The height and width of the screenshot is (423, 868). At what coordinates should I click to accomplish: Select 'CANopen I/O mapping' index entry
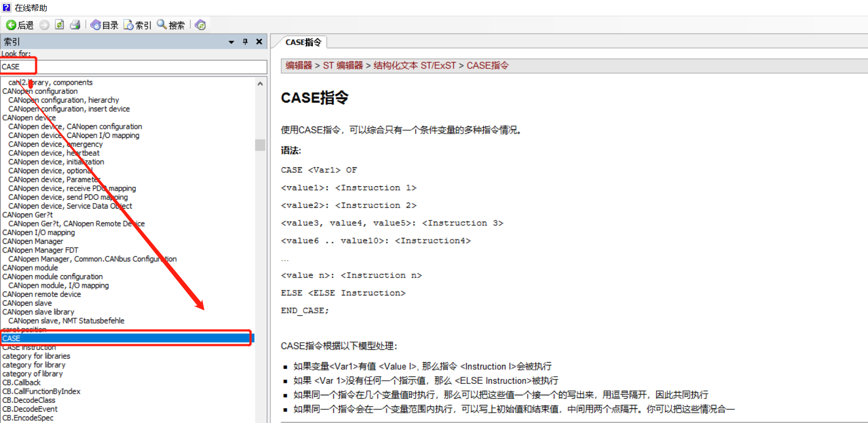click(x=39, y=232)
